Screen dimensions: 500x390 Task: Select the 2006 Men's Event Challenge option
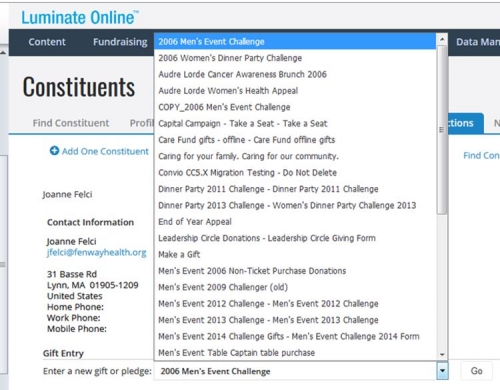(295, 42)
